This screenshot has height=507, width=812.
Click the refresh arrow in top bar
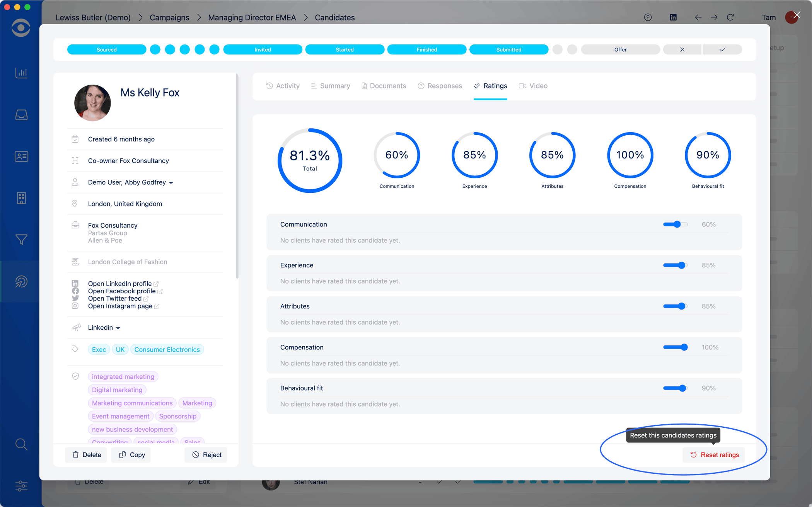point(730,17)
